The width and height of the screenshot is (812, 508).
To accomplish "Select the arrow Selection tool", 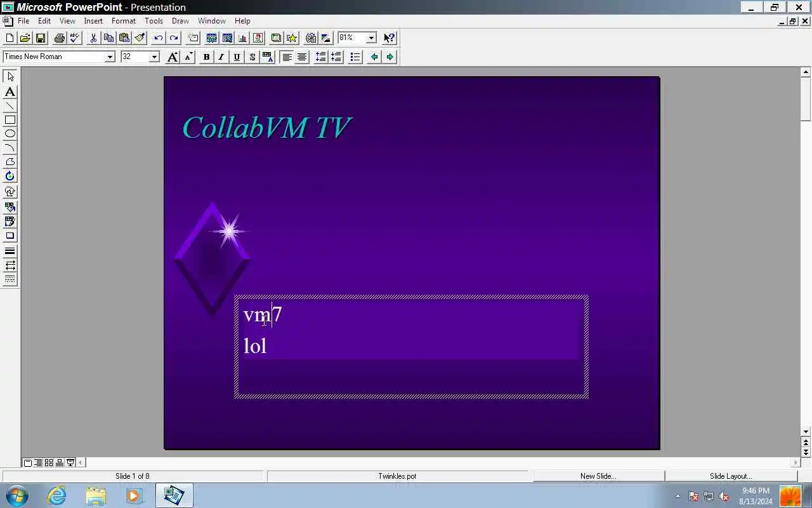I will [x=10, y=76].
